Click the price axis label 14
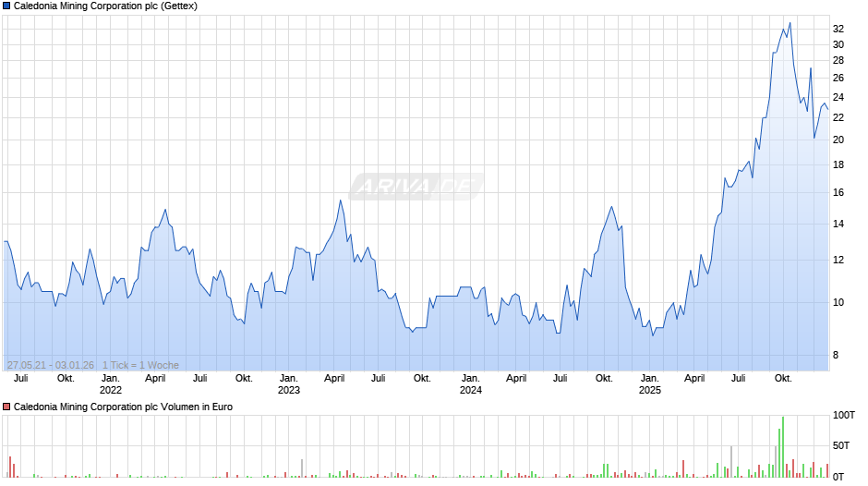Screen dimensions: 868x486 838,225
